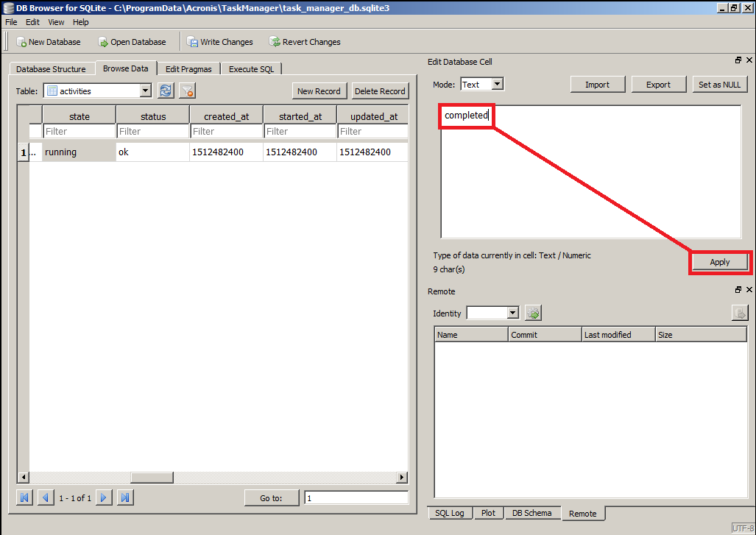Click the cell editor text area containing completed
The height and width of the screenshot is (535, 756).
pyautogui.click(x=591, y=171)
